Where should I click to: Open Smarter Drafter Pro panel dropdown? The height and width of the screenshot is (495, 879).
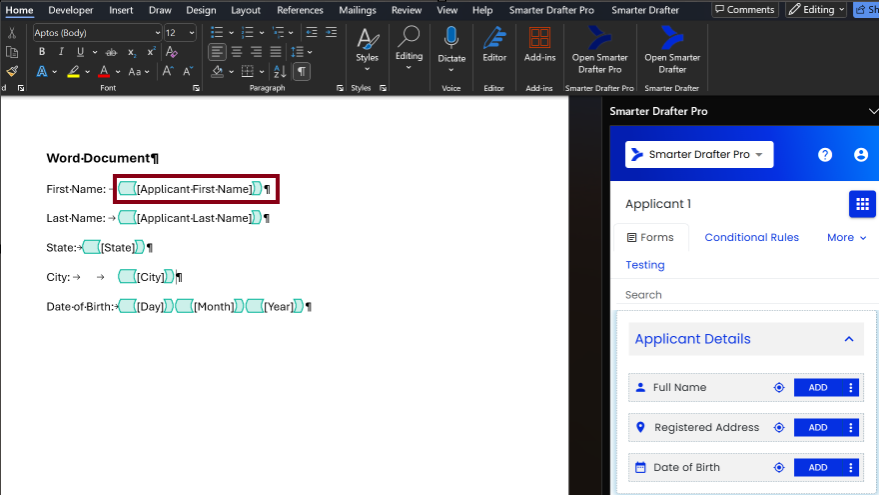coord(699,155)
